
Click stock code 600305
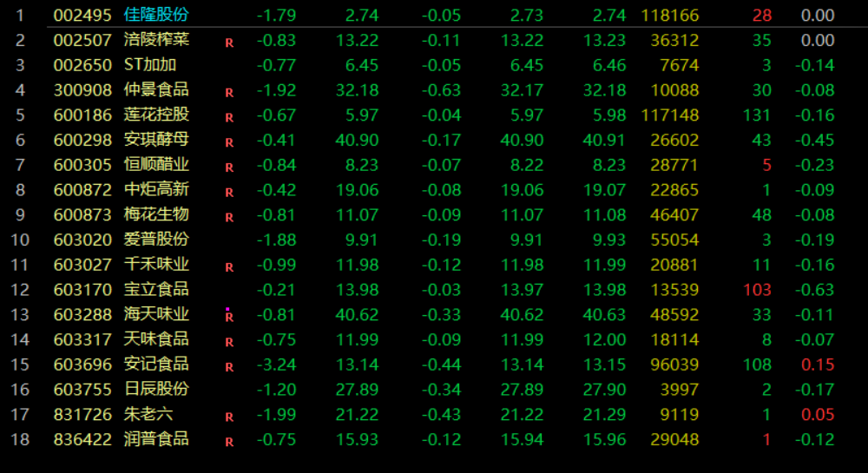pyautogui.click(x=82, y=165)
